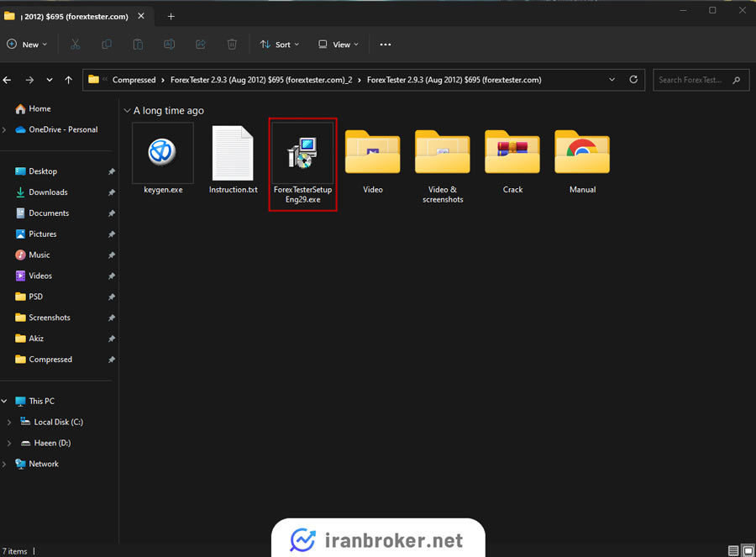756x557 pixels.
Task: Select the Video folder
Action: coord(373,161)
